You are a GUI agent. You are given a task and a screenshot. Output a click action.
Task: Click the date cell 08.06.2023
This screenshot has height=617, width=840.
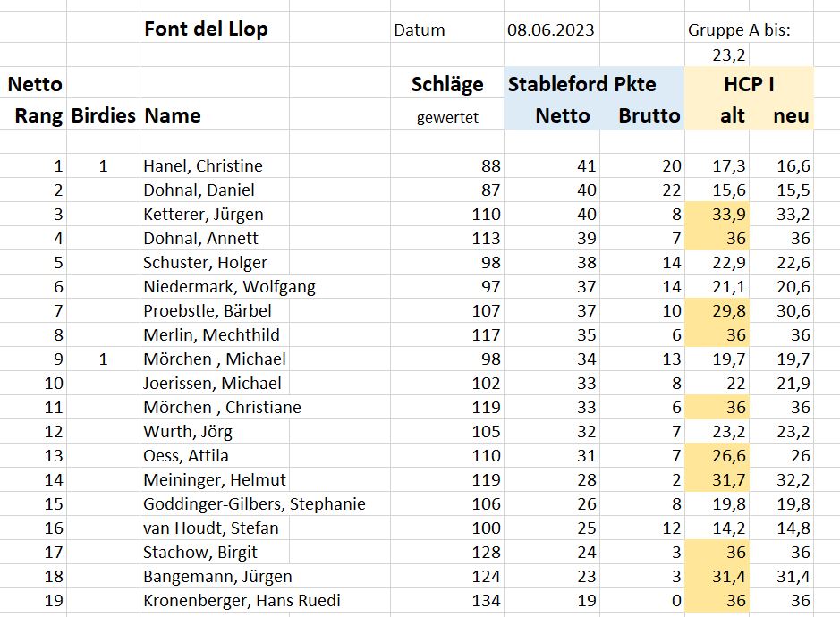click(551, 30)
